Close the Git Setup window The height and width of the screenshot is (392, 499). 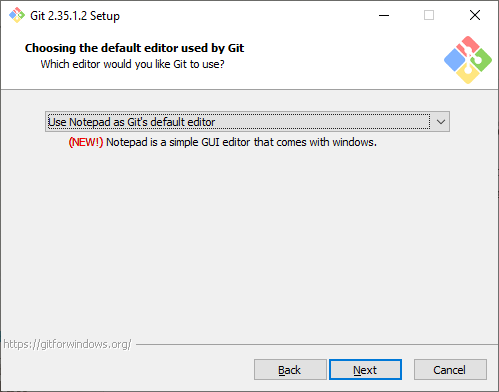pos(475,15)
